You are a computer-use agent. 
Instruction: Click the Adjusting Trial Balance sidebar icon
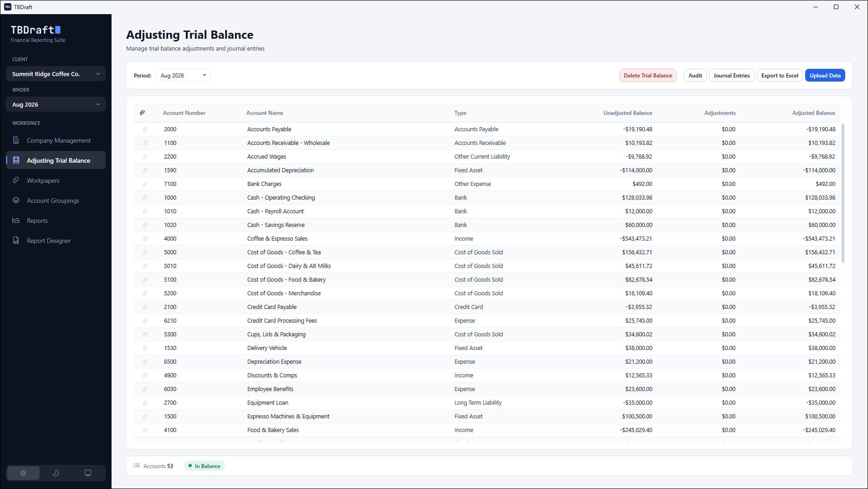pos(16,160)
